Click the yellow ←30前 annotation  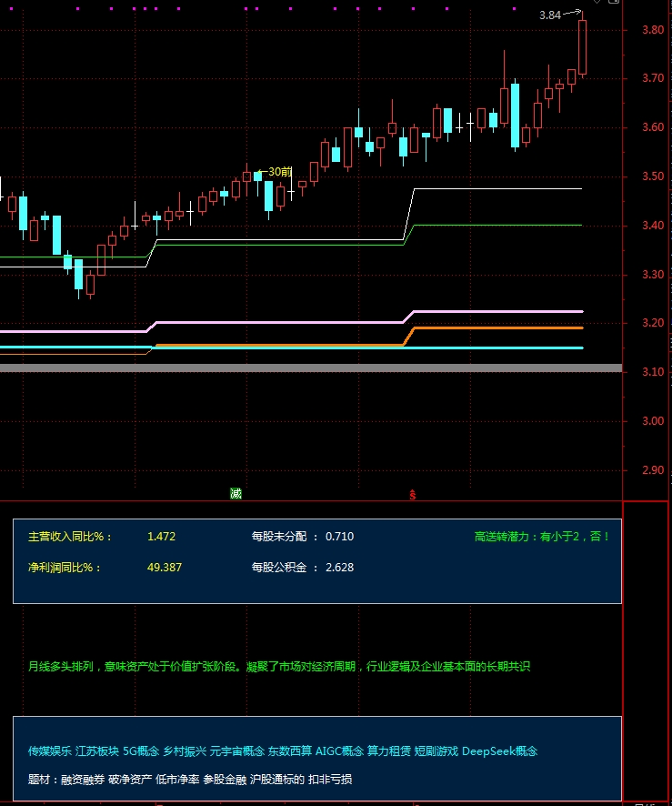(275, 172)
